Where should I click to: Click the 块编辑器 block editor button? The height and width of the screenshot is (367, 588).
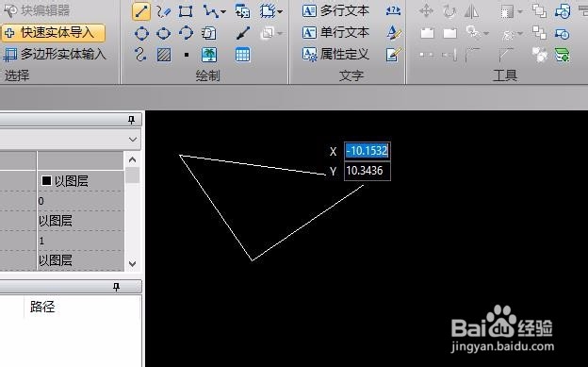pos(37,10)
